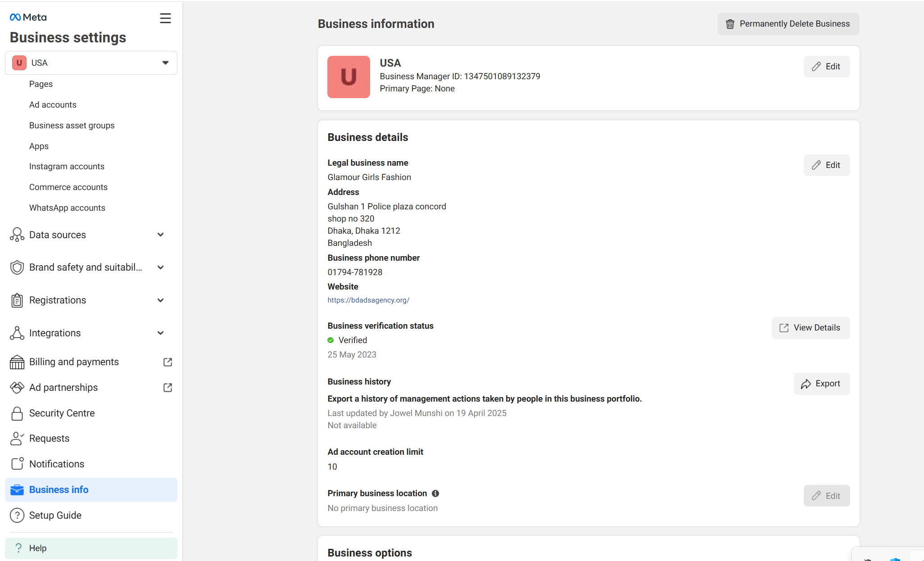The width and height of the screenshot is (924, 561).
Task: Click the green Verified status dot
Action: tap(331, 340)
